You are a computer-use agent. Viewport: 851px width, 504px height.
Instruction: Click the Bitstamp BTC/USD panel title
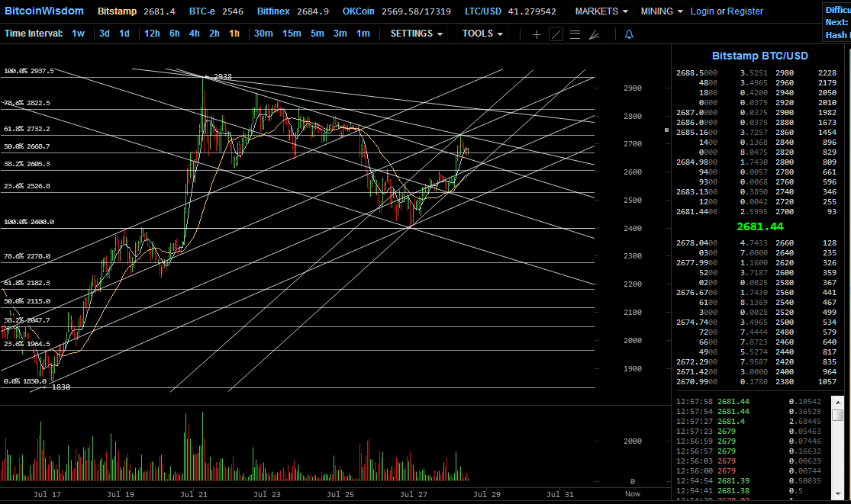click(x=760, y=56)
